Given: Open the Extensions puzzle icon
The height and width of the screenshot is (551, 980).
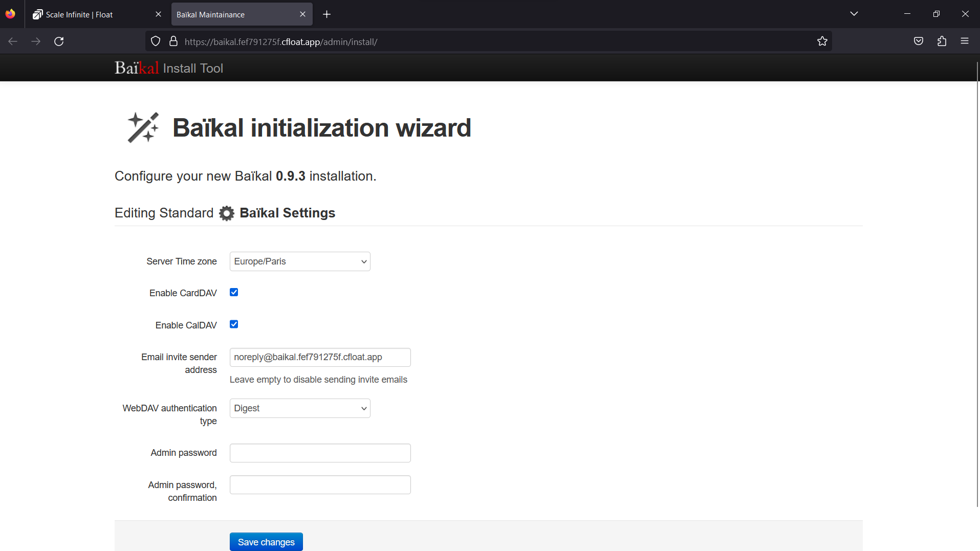Looking at the screenshot, I should 942,41.
